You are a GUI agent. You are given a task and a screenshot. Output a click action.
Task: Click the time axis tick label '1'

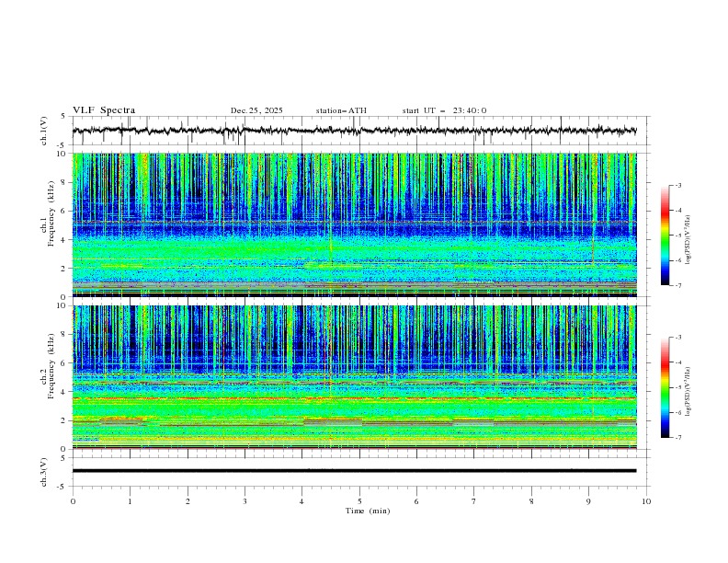click(130, 501)
